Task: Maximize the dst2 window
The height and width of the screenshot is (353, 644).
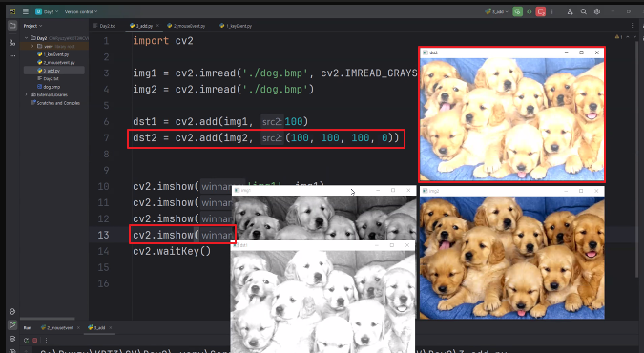Action: click(x=581, y=52)
